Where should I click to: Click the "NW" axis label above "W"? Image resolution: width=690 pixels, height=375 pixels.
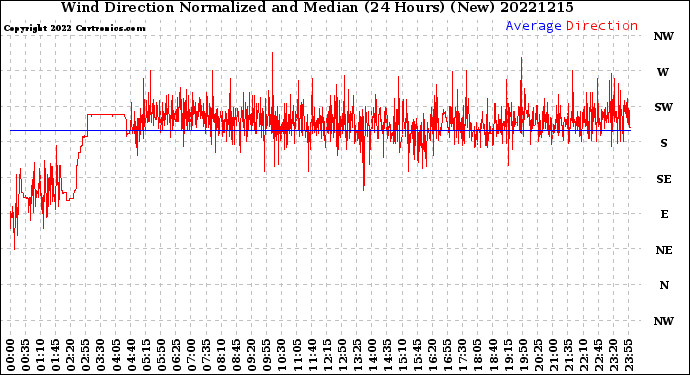(663, 36)
